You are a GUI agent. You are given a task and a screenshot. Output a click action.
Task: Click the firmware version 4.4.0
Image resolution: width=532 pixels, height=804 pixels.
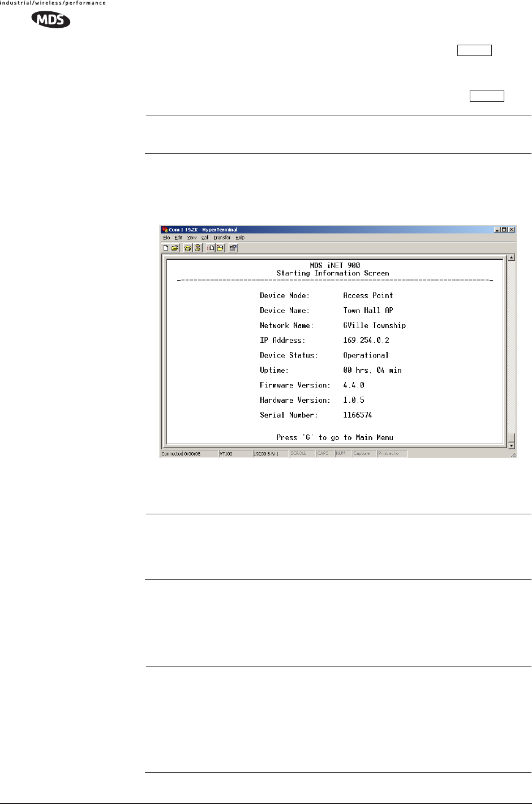pyautogui.click(x=354, y=385)
